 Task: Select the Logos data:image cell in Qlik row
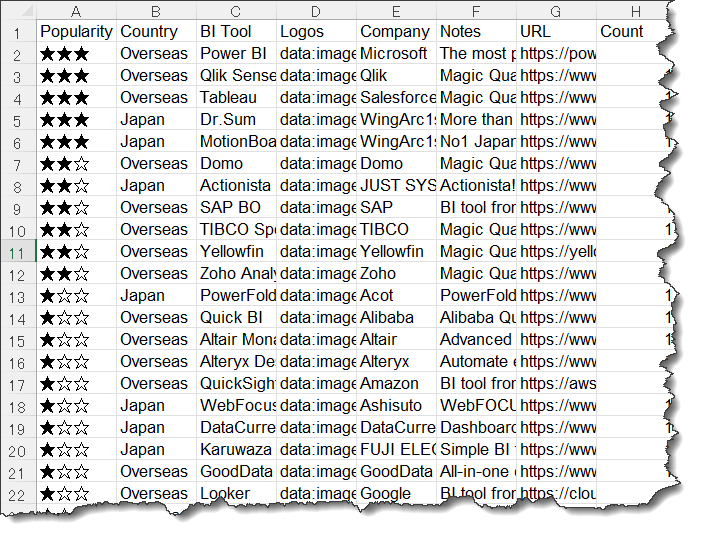pos(317,76)
